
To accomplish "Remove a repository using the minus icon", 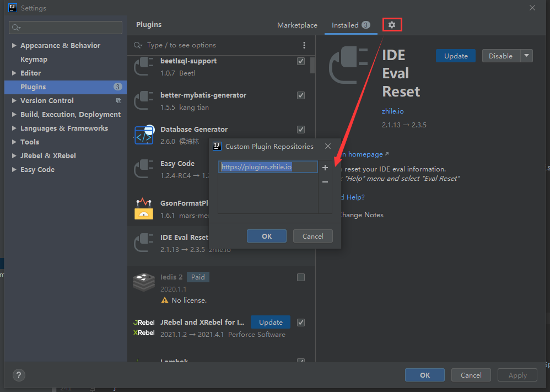I will [x=325, y=181].
